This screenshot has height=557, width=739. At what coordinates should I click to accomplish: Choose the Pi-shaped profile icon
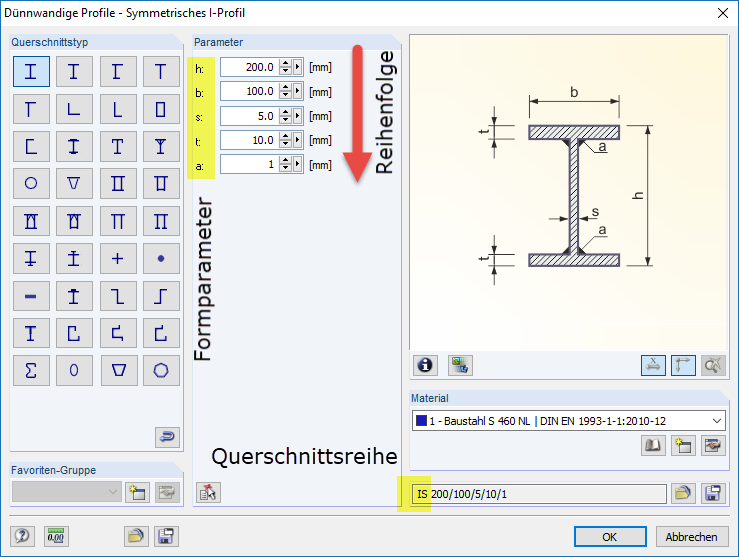[118, 221]
